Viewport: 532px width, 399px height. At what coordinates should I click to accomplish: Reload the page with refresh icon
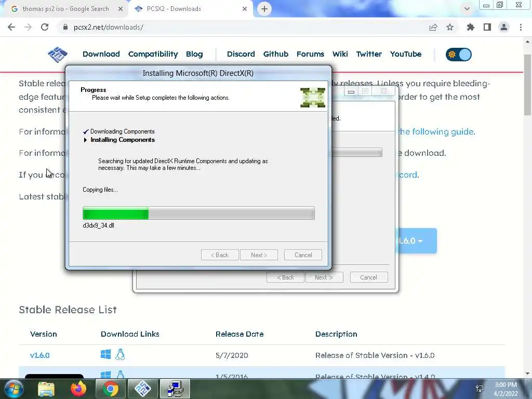point(45,27)
